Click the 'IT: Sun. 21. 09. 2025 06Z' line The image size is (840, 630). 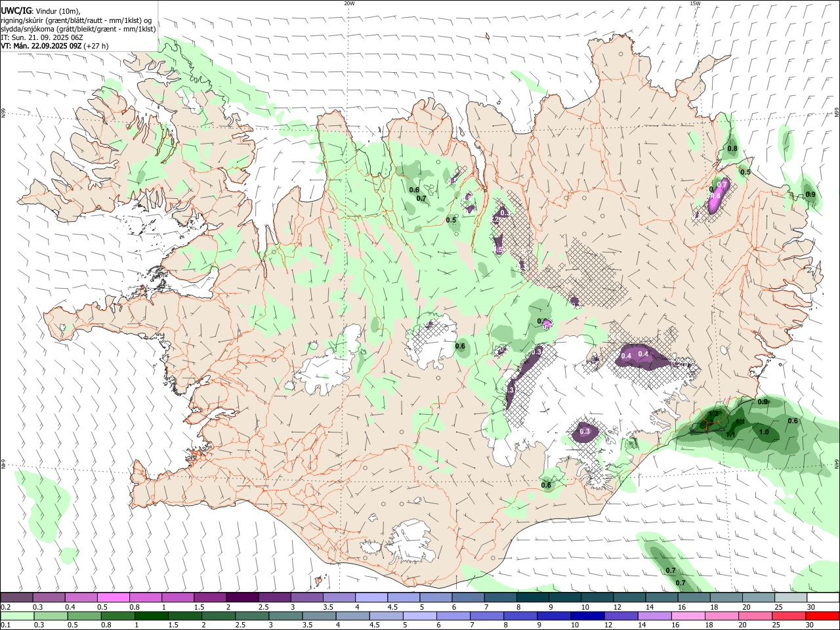[41, 37]
